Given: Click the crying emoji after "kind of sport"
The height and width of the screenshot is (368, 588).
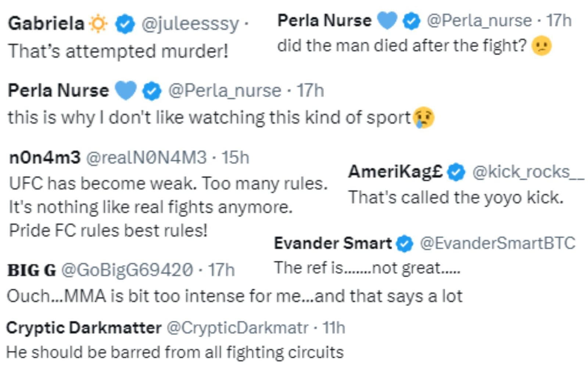Looking at the screenshot, I should [x=424, y=118].
